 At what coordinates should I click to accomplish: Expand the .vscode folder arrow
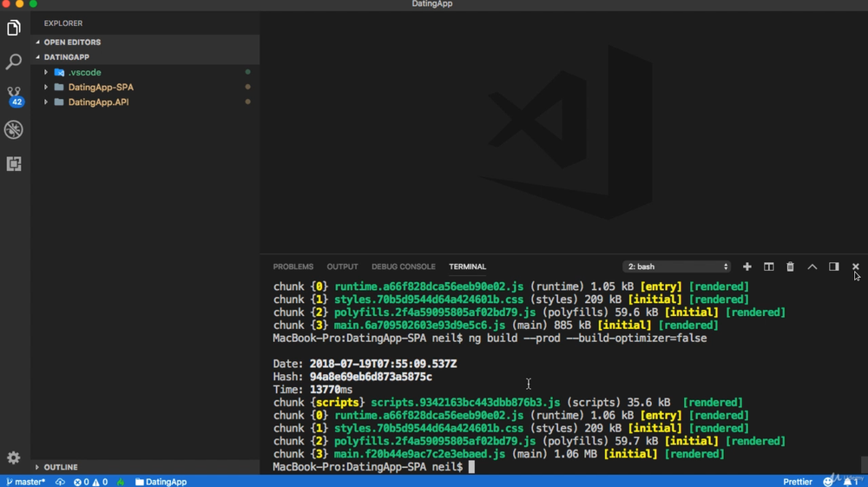[x=46, y=72]
